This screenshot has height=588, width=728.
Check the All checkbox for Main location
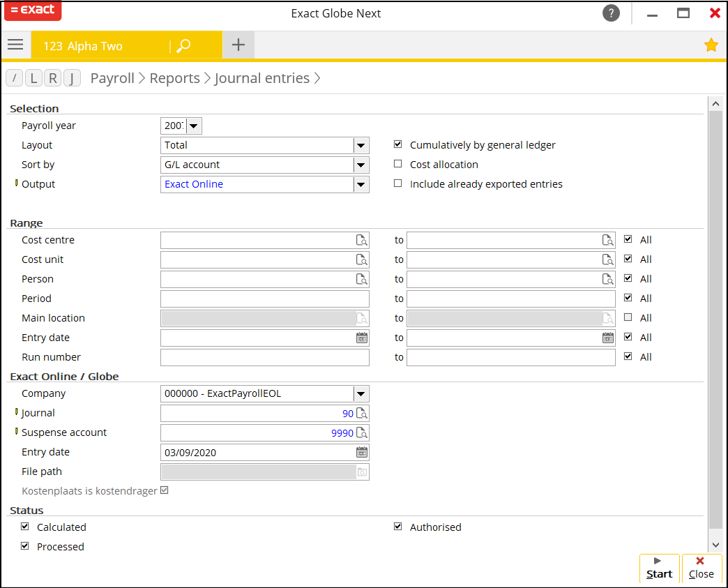(628, 317)
